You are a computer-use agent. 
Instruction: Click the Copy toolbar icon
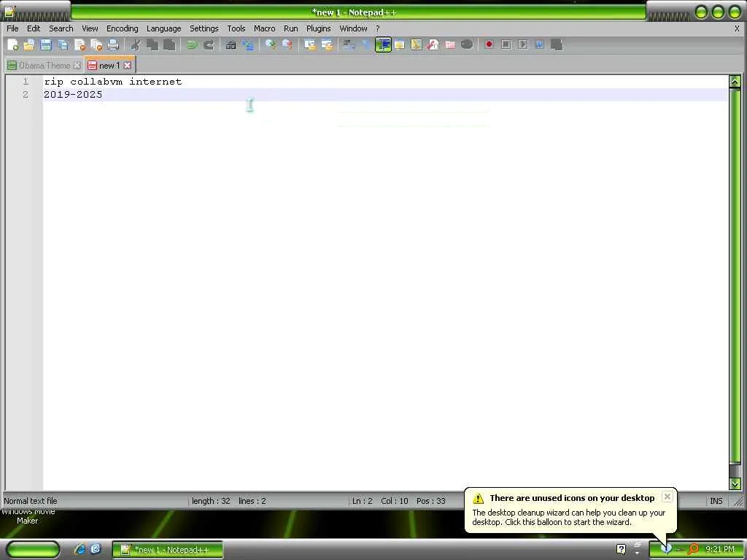[x=152, y=44]
